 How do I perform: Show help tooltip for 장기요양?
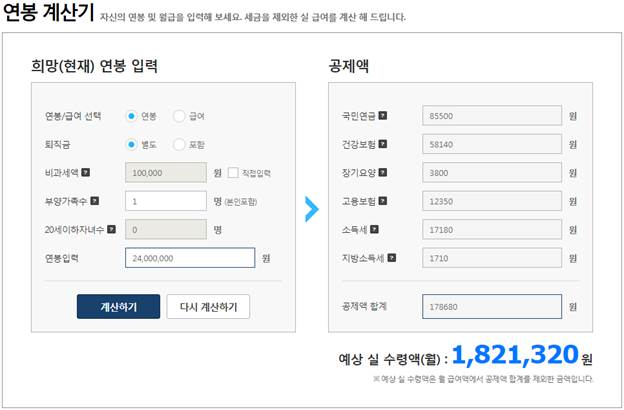[x=382, y=172]
